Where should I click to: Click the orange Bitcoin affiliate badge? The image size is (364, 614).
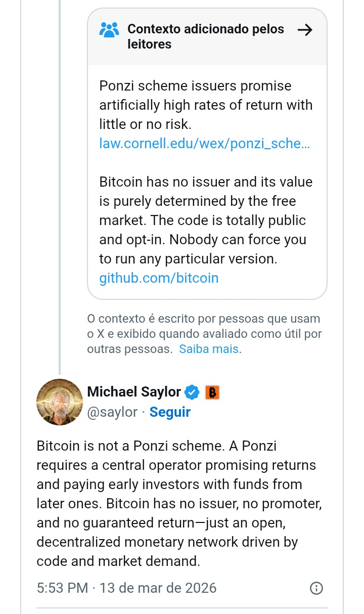(x=212, y=392)
